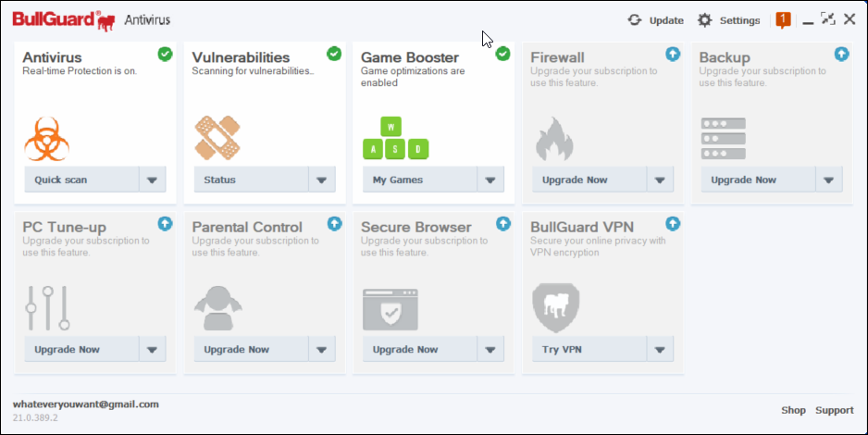Open the Support link

pyautogui.click(x=834, y=410)
